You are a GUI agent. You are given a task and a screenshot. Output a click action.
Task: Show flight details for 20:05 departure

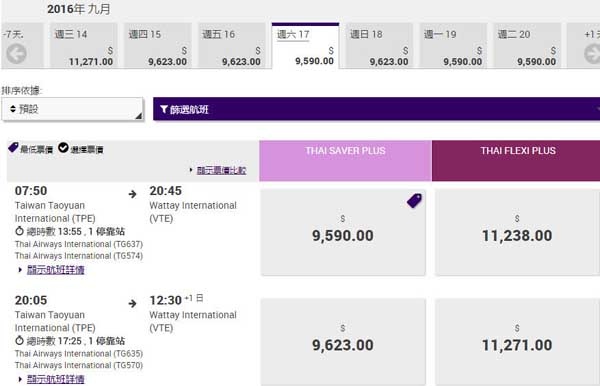click(55, 379)
